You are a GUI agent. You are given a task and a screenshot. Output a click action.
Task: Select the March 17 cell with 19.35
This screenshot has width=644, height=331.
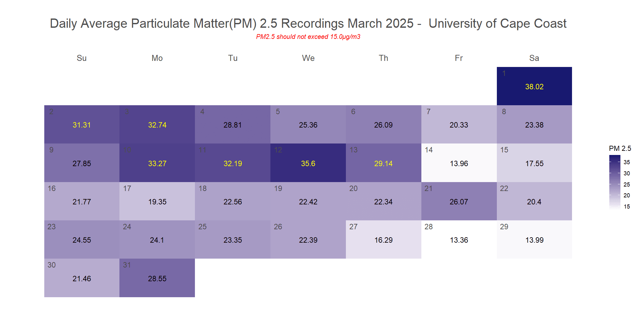(157, 201)
